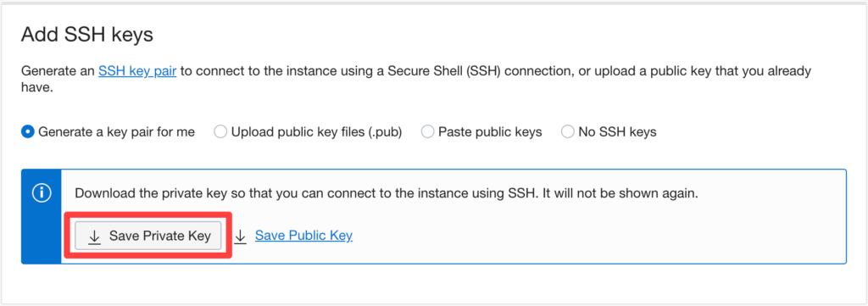868x306 pixels.
Task: Open the 'SSH key pair' hyperlink
Action: [x=137, y=71]
